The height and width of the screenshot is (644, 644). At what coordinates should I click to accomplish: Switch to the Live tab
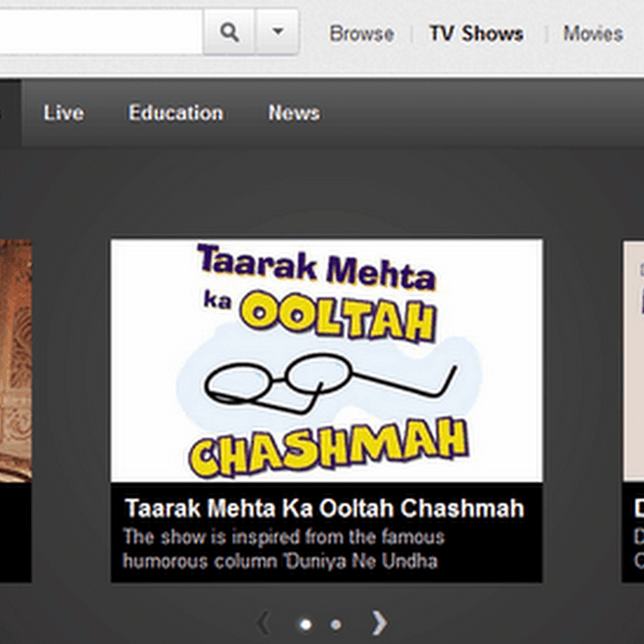click(64, 113)
